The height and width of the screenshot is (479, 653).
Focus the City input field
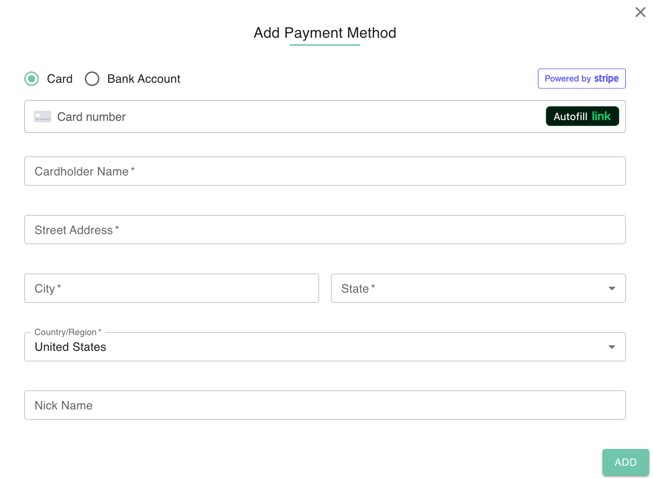pos(172,288)
